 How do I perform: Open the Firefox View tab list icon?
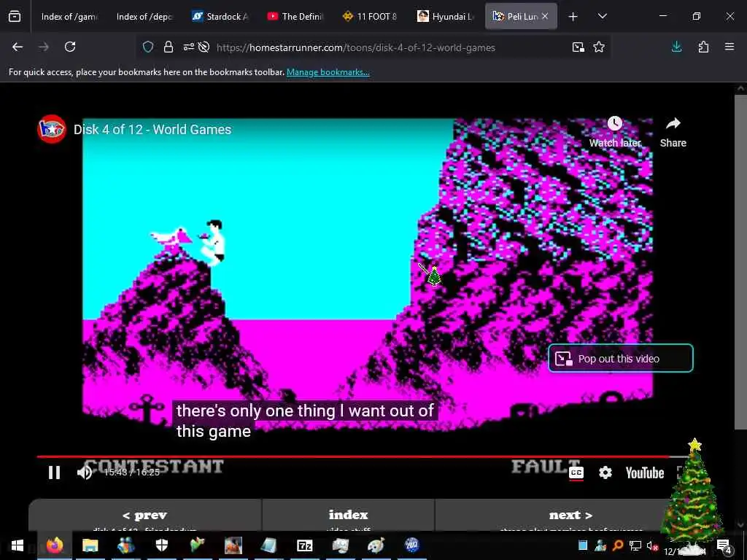[x=15, y=17]
